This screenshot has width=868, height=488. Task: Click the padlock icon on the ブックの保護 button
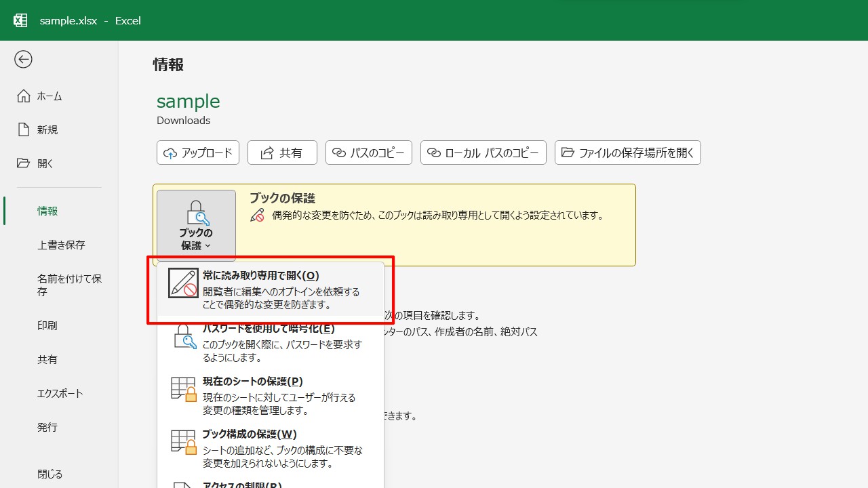pyautogui.click(x=196, y=213)
